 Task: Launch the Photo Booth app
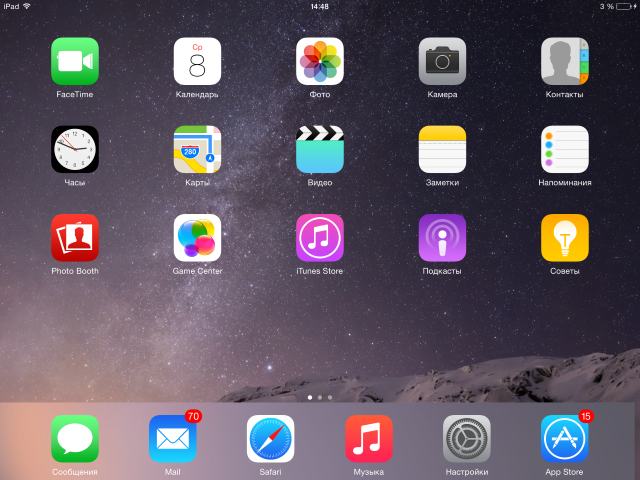click(x=75, y=238)
